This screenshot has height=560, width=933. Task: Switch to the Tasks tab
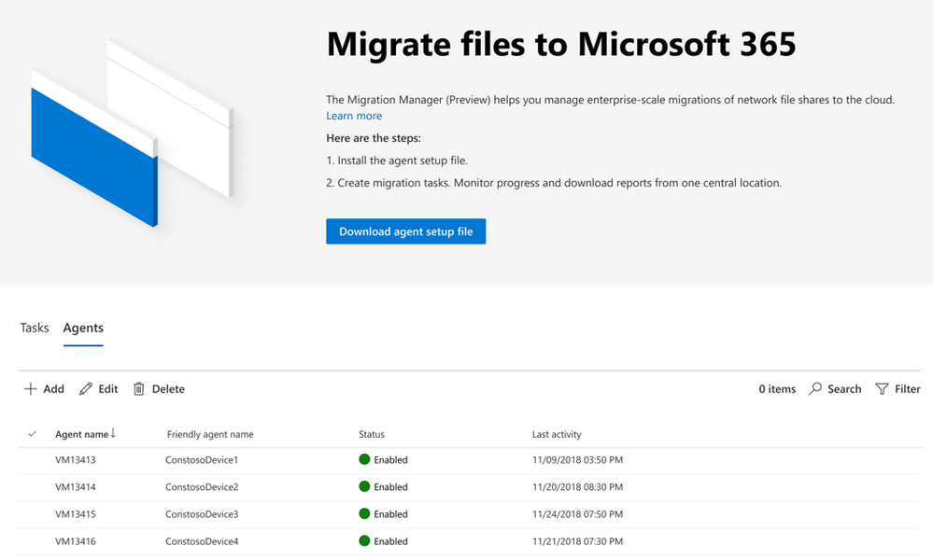(x=35, y=329)
